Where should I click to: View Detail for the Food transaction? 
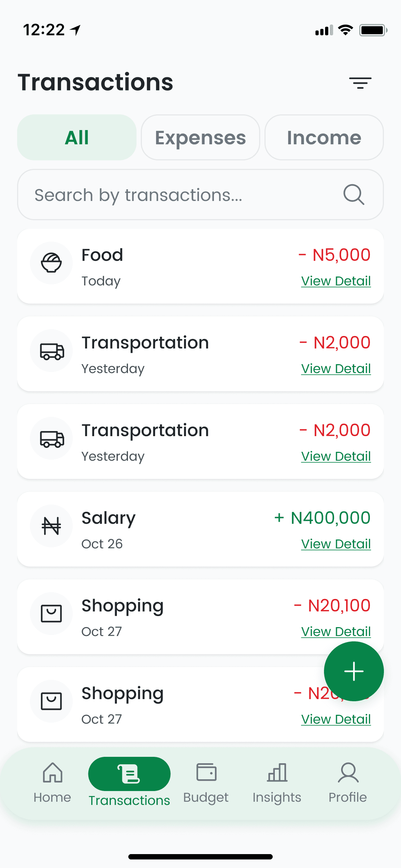click(x=336, y=281)
